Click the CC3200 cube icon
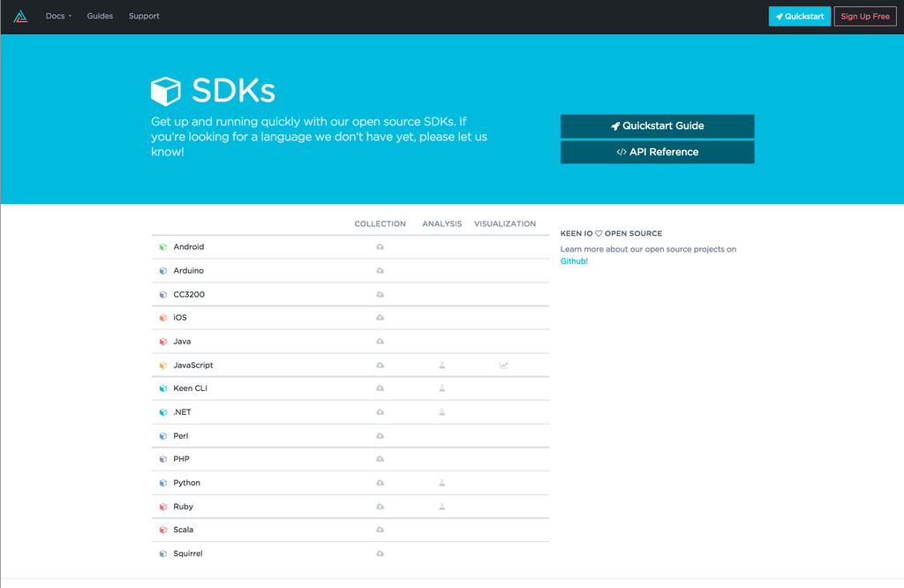This screenshot has width=904, height=588. pos(163,295)
